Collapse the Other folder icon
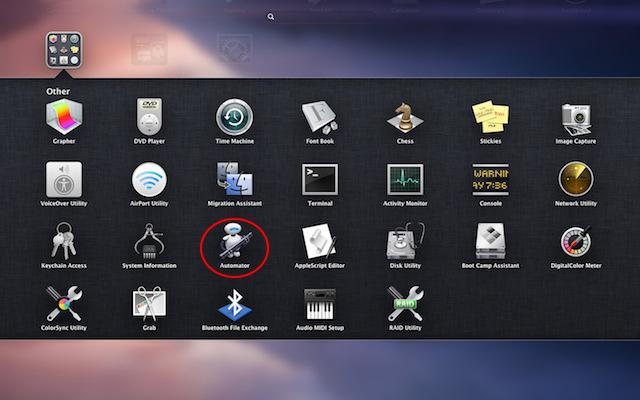640x400 pixels. pyautogui.click(x=64, y=48)
